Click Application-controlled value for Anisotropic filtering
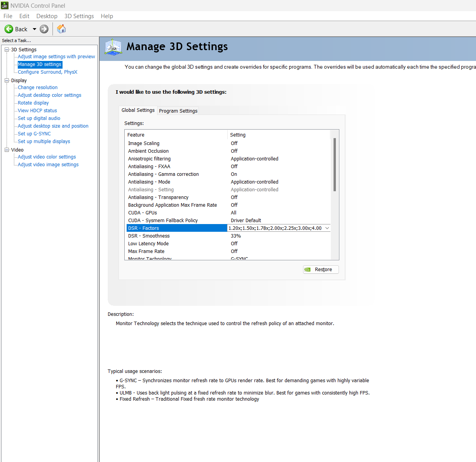 point(254,158)
